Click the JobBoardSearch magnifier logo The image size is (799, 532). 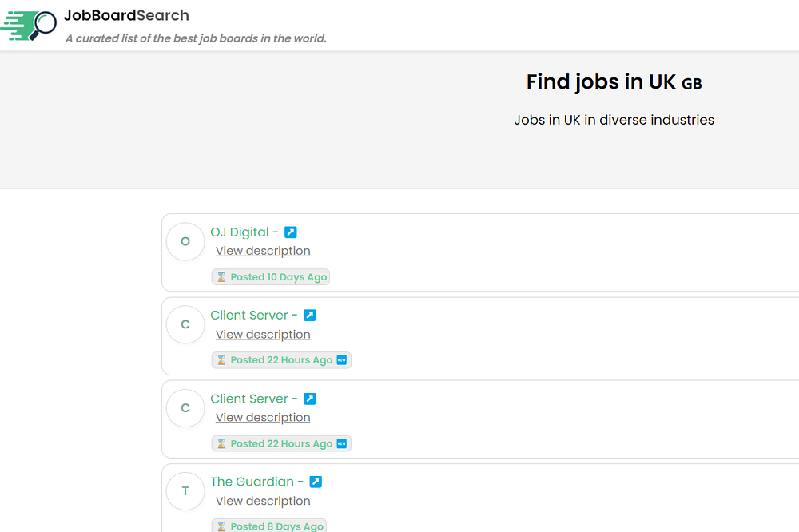tap(29, 26)
